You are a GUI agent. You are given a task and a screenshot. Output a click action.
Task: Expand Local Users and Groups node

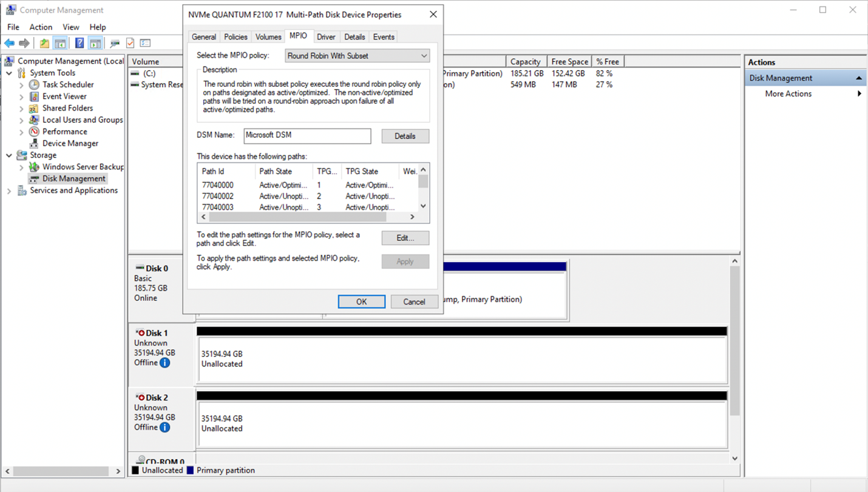point(22,120)
